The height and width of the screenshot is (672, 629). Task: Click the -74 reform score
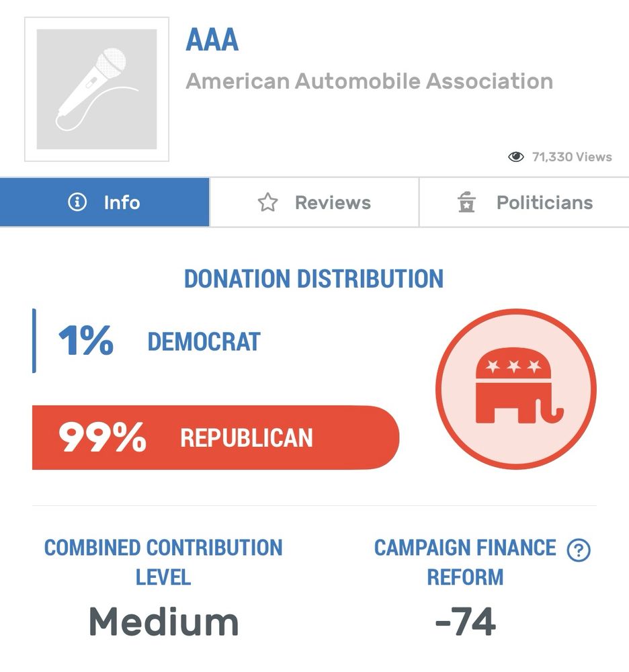point(465,622)
